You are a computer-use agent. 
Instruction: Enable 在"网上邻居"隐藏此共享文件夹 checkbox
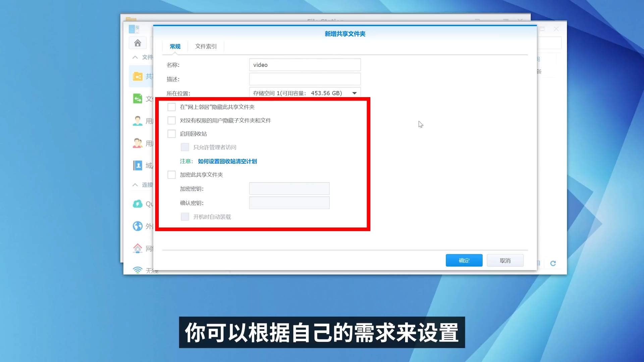172,107
